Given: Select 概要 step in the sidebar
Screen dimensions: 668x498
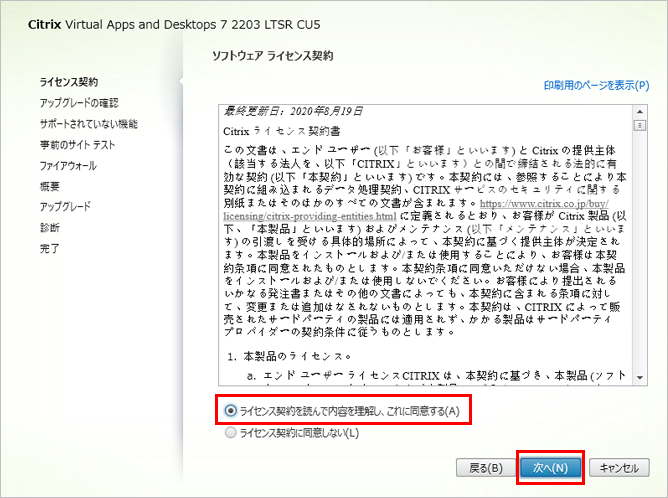Looking at the screenshot, I should click(x=50, y=186).
